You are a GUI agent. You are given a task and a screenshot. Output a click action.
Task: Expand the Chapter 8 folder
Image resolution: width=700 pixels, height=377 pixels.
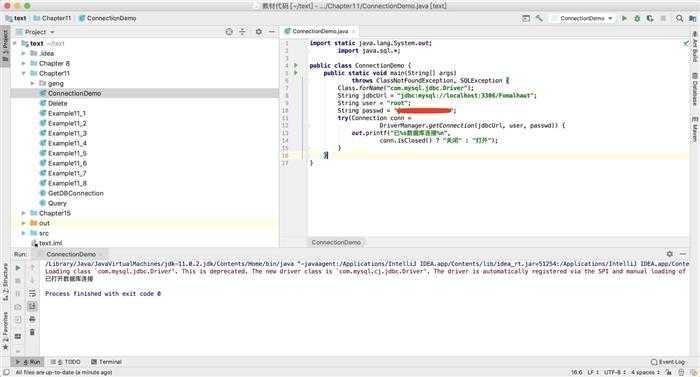(24, 63)
